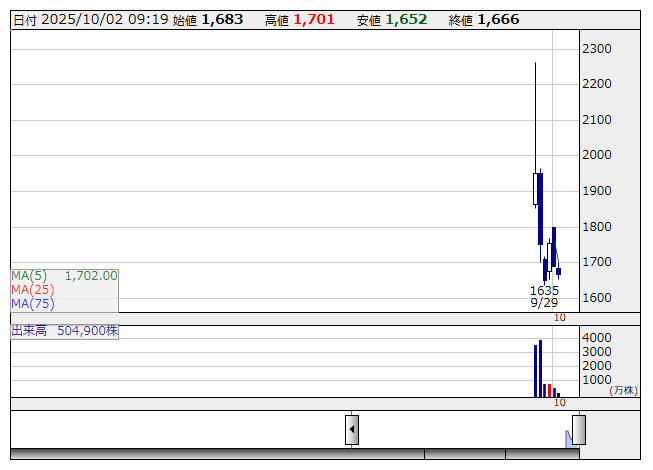Screen dimensions: 653x470
Task: Click the small blue area in navigator
Action: [568, 439]
